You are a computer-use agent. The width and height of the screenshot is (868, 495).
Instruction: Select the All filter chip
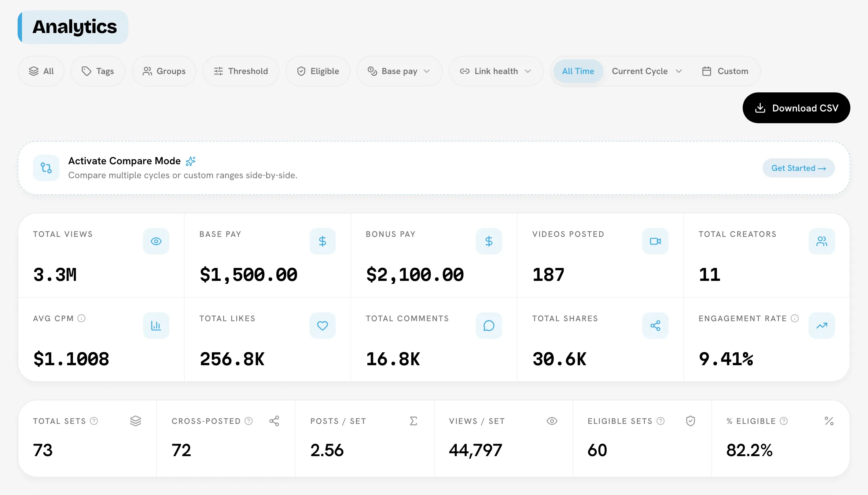41,71
